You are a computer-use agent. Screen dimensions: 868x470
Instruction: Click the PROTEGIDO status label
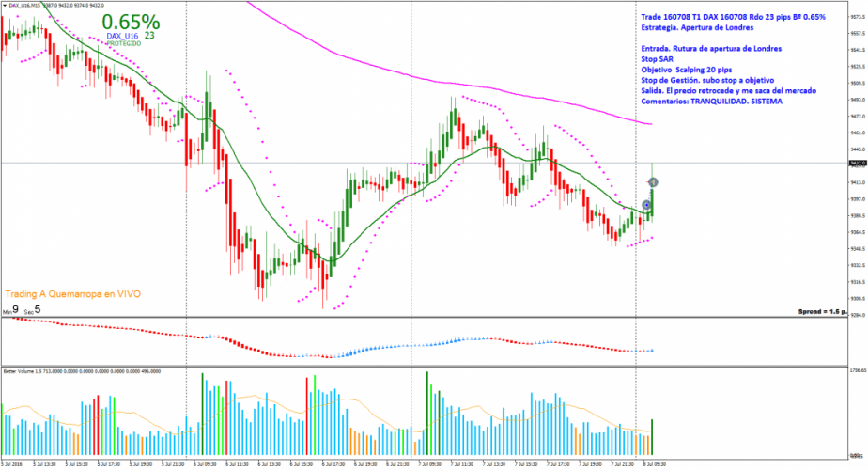124,43
